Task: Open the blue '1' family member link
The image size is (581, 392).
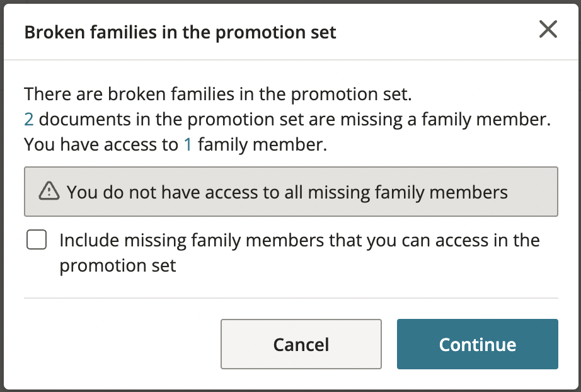Action: (x=188, y=145)
